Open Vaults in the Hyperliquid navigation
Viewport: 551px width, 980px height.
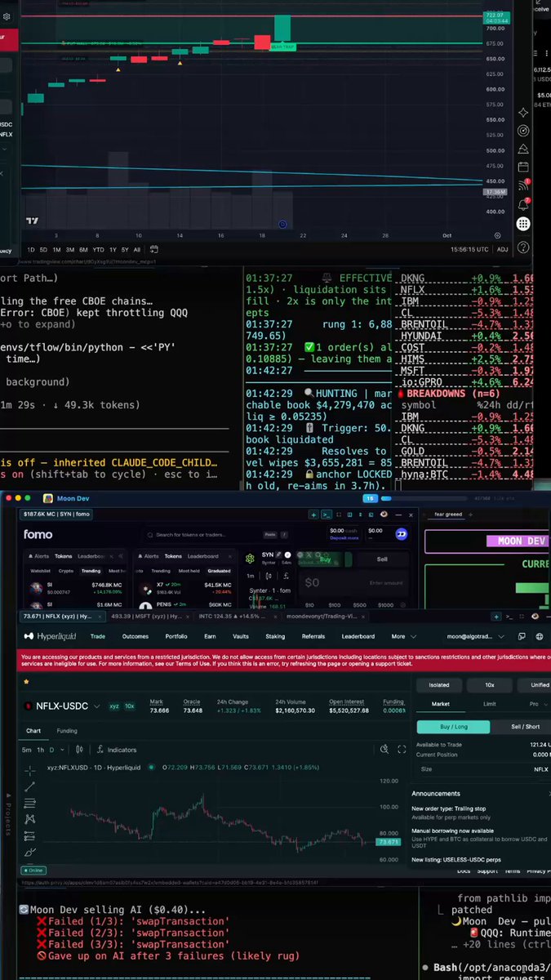tap(241, 636)
